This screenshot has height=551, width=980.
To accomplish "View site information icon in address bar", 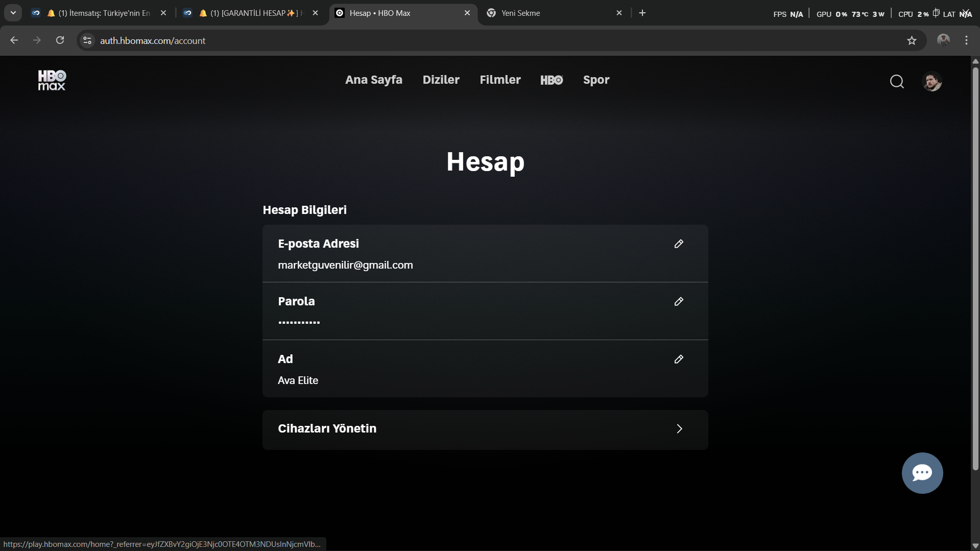I will pyautogui.click(x=87, y=40).
